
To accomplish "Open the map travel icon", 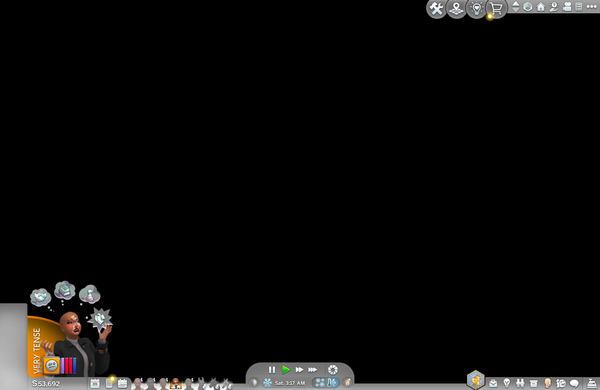I will [x=456, y=8].
